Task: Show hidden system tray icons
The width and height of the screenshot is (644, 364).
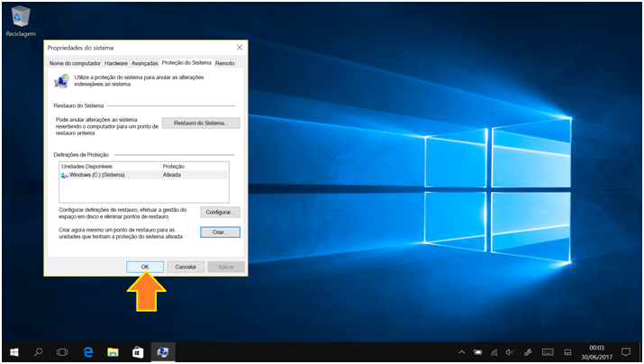Action: 462,351
